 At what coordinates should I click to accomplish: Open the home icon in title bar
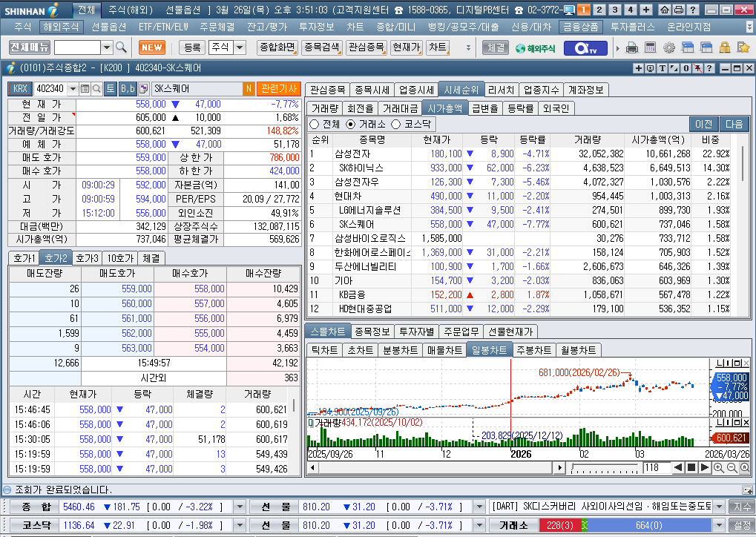tap(665, 10)
